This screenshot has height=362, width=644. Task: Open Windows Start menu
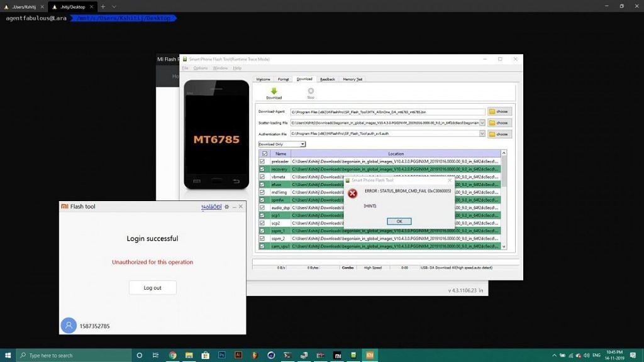point(8,355)
